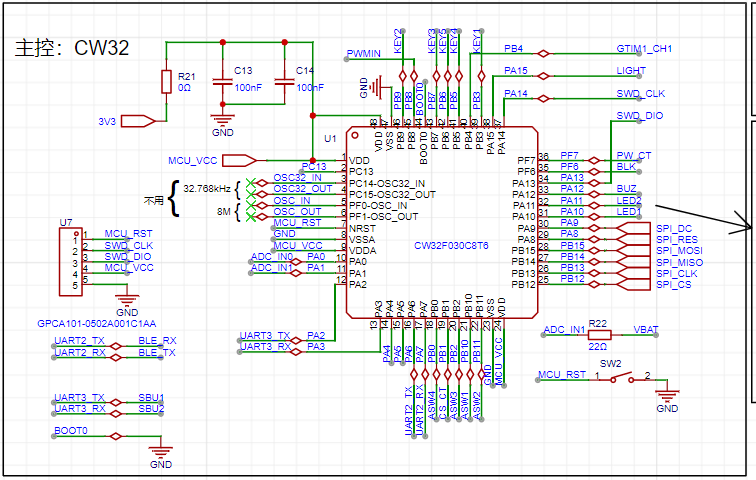Image resolution: width=756 pixels, height=480 pixels.
Task: Click the GPCA101-0502A001C1AA part label
Action: tap(96, 324)
